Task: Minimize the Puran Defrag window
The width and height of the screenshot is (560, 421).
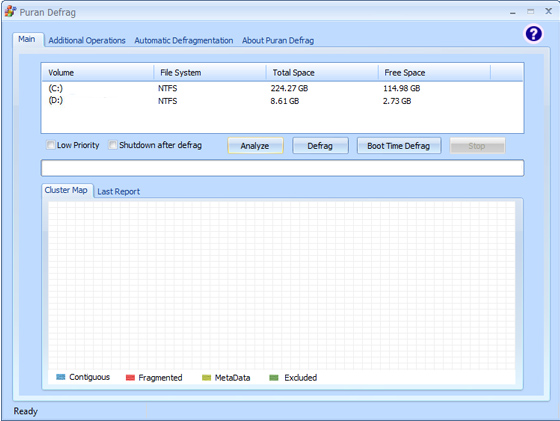Action: tap(512, 12)
